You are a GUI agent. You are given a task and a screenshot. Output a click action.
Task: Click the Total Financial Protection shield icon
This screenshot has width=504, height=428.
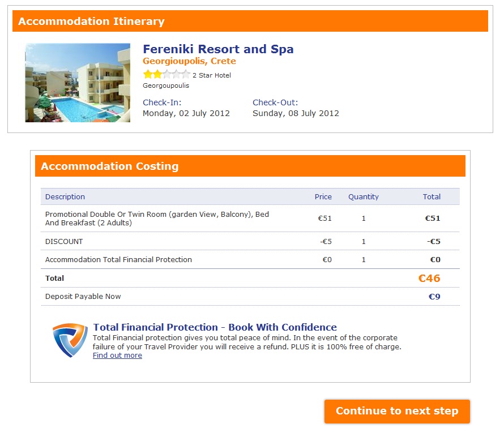click(70, 340)
